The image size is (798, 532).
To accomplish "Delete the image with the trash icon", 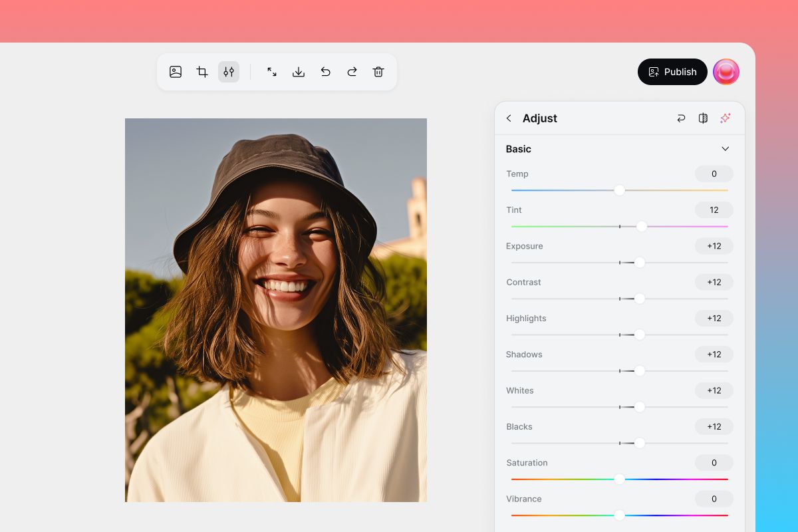I will point(378,72).
